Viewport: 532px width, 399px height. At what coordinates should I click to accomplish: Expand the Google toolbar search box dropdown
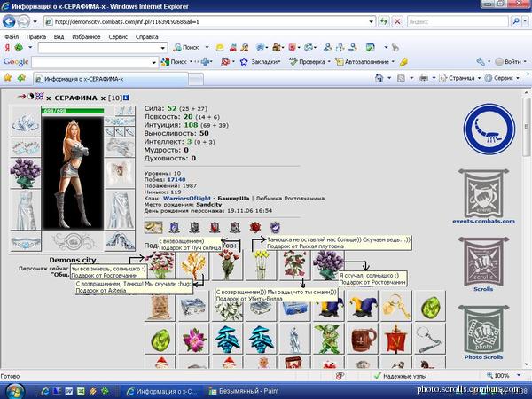point(153,62)
